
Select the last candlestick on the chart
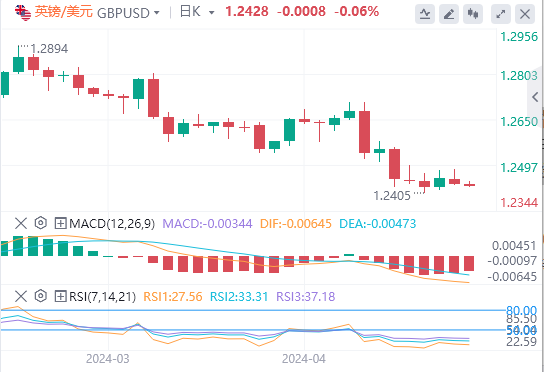(469, 184)
